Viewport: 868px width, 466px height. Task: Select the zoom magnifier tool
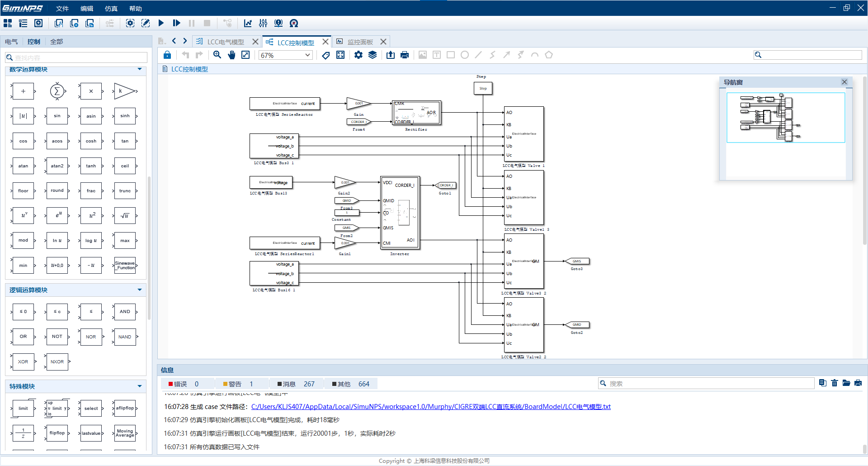point(217,55)
